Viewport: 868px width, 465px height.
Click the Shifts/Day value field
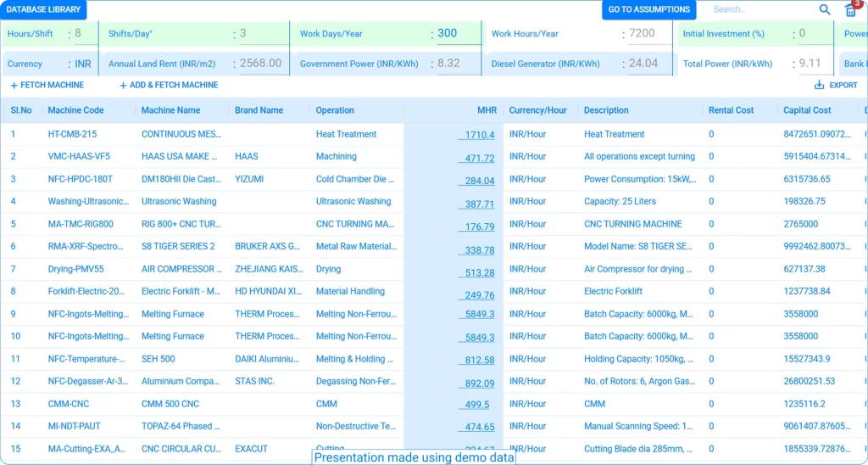click(x=254, y=34)
